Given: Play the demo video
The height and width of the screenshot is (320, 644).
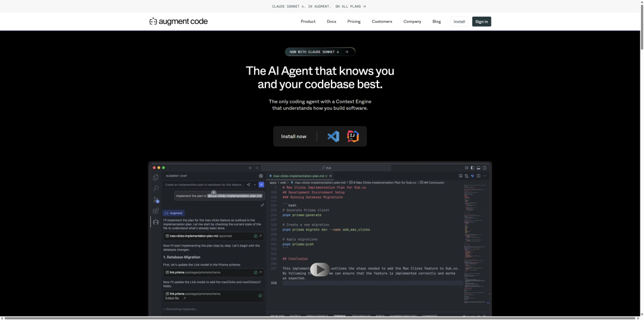Looking at the screenshot, I should click(320, 270).
